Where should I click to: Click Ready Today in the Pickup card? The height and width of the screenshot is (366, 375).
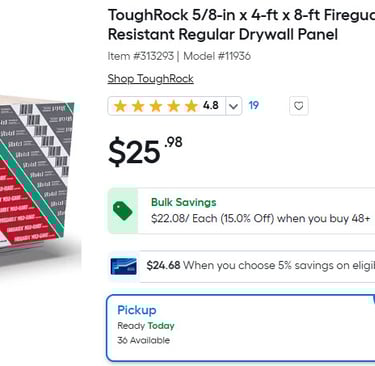point(146,326)
